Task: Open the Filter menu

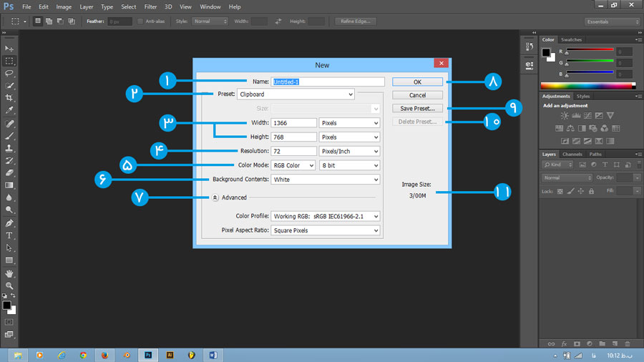Action: point(150,6)
